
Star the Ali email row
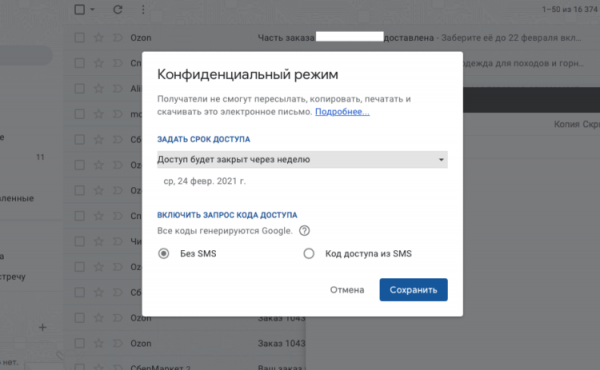pyautogui.click(x=99, y=88)
